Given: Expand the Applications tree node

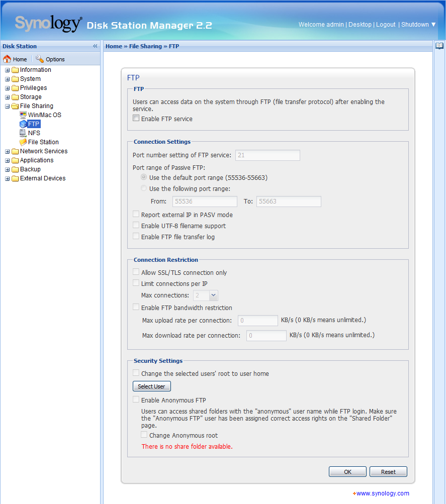Looking at the screenshot, I should (7, 160).
